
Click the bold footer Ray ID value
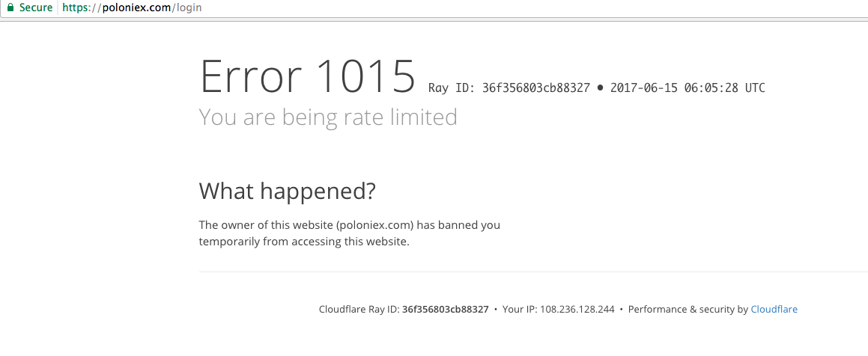coord(445,310)
